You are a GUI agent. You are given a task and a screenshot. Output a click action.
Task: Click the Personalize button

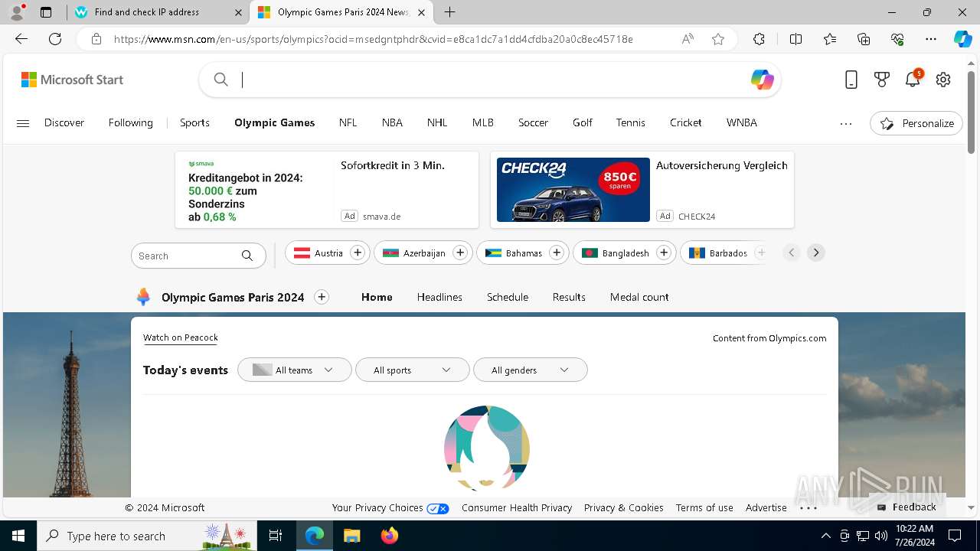(x=916, y=123)
